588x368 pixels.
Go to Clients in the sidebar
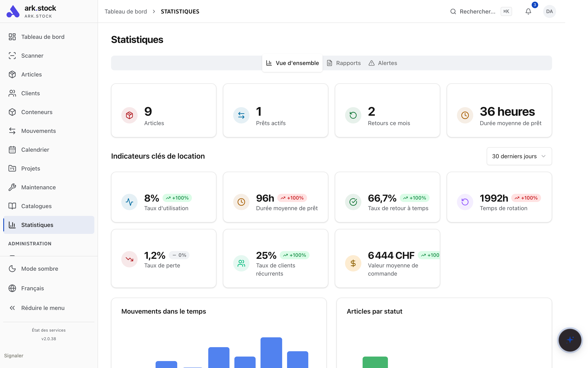click(49, 93)
